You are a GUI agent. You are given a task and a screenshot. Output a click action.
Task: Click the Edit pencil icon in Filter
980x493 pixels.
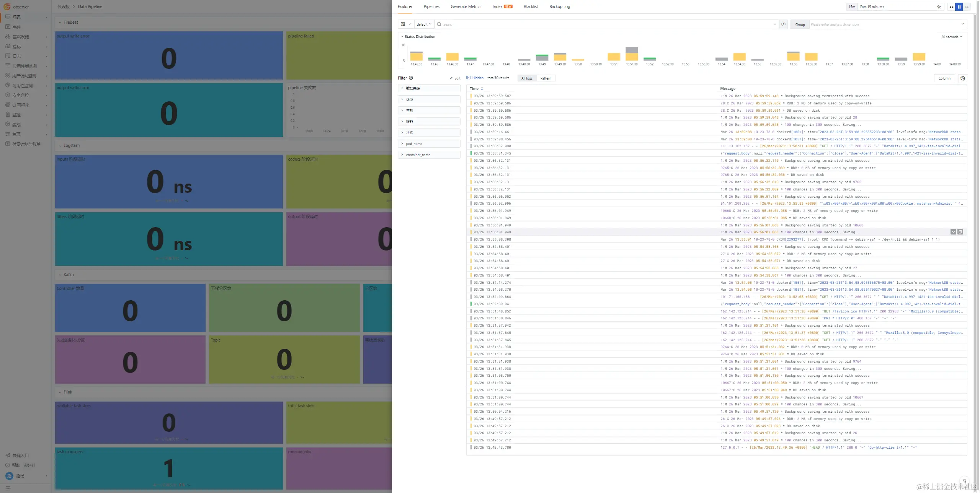coord(451,78)
